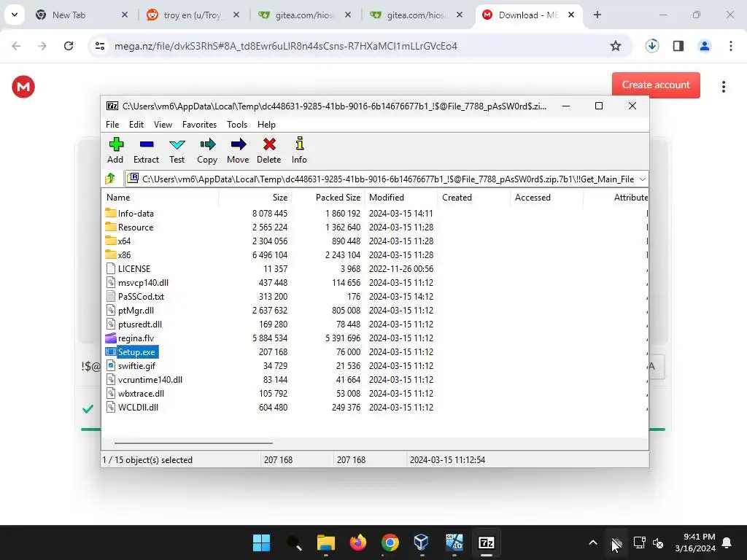Screen dimensions: 747x560
Task: Open the Help menu in 7-Zip
Action: (266, 124)
